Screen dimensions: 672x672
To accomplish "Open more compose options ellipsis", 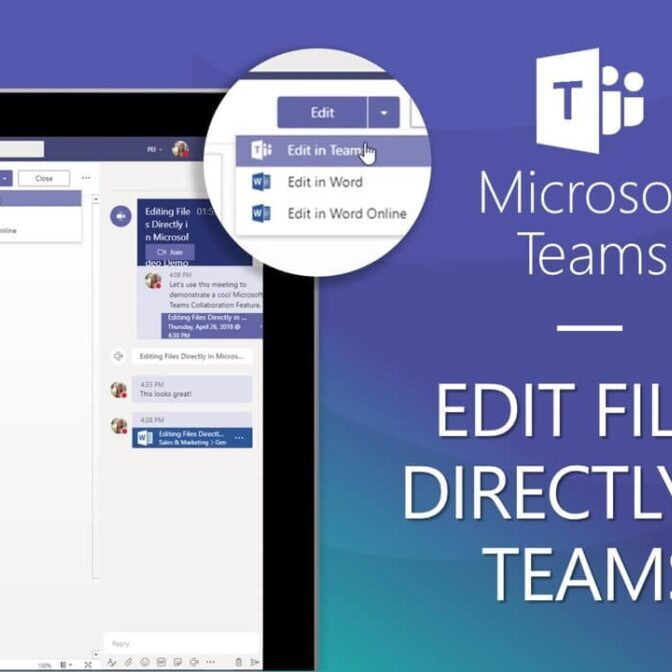I will coord(210,662).
